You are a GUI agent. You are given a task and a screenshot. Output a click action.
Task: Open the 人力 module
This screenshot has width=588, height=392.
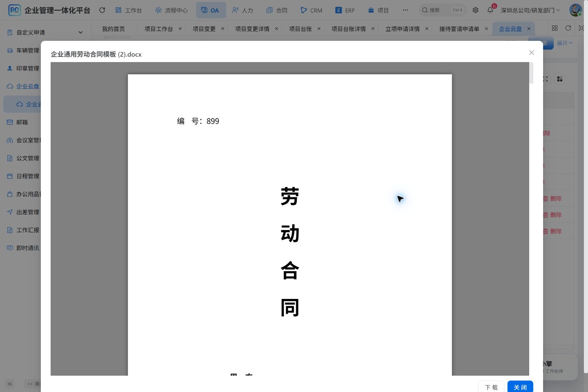click(x=243, y=10)
